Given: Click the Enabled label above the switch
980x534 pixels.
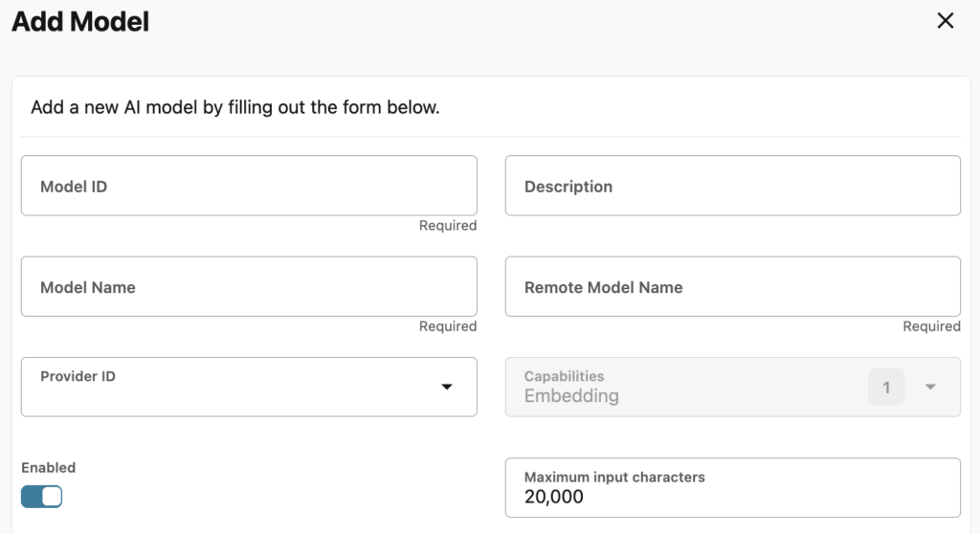Looking at the screenshot, I should [x=49, y=468].
